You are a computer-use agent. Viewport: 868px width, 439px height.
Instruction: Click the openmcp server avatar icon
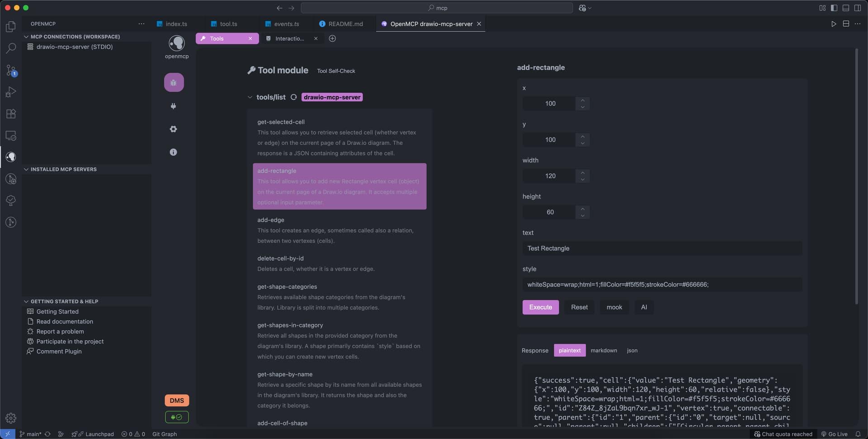point(176,44)
